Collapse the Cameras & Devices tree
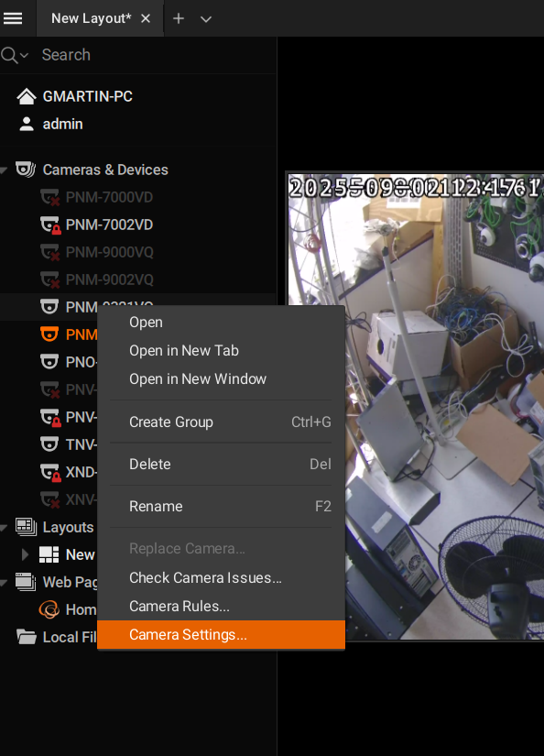Viewport: 544px width, 756px height. coord(4,170)
